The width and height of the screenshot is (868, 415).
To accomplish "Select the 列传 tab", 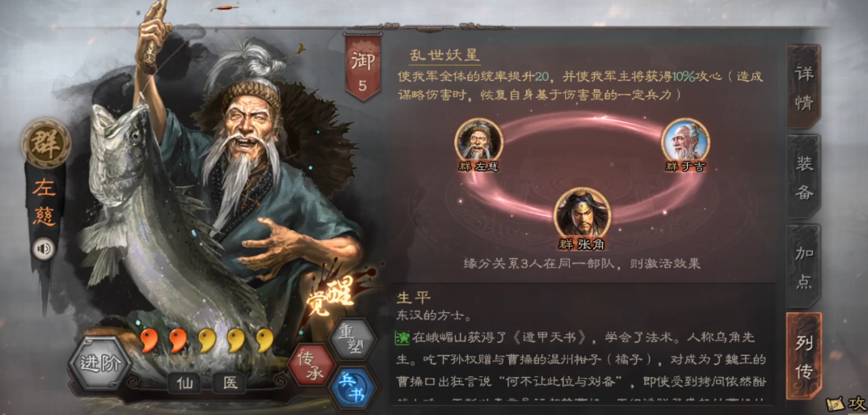I will click(x=804, y=356).
